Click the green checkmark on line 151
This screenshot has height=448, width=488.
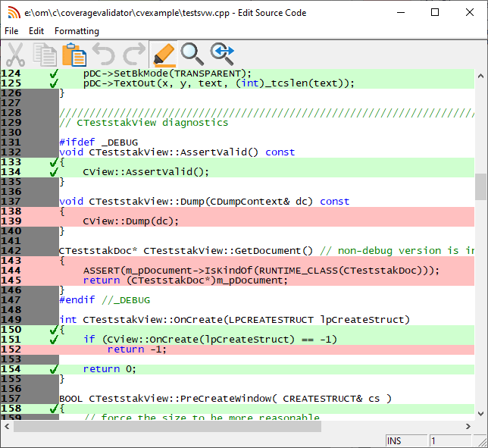pyautogui.click(x=54, y=340)
